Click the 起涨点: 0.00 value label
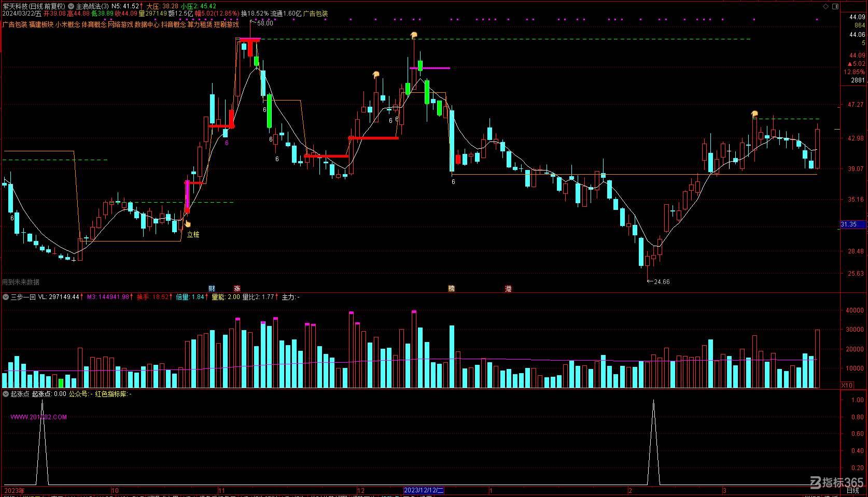 click(49, 394)
